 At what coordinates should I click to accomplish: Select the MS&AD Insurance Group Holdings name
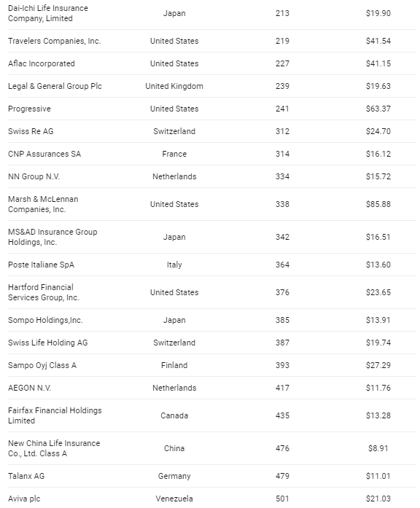pos(52,237)
